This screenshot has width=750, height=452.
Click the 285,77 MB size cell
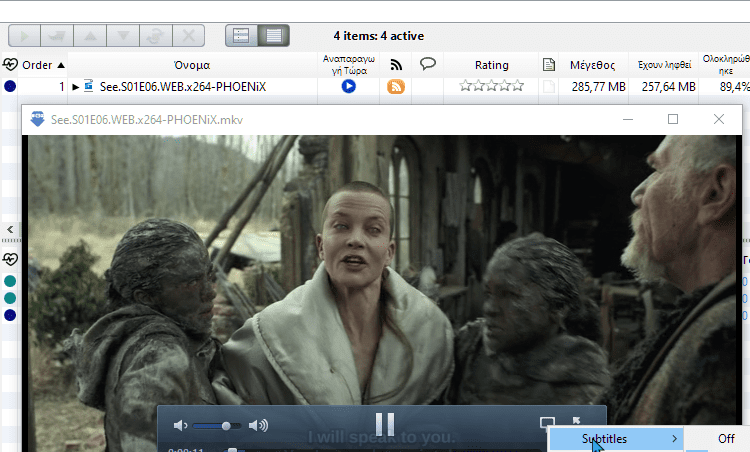[598, 87]
